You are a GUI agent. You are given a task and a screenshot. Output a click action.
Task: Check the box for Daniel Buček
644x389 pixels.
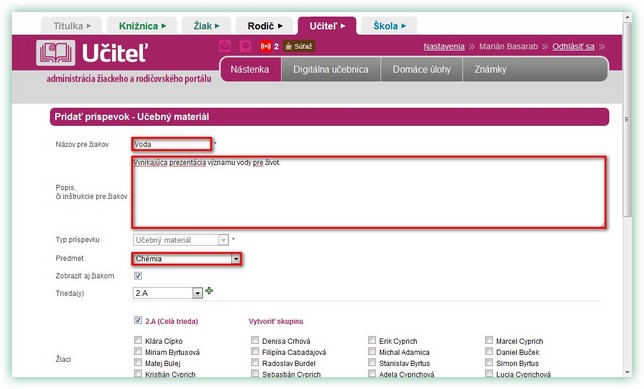point(489,351)
